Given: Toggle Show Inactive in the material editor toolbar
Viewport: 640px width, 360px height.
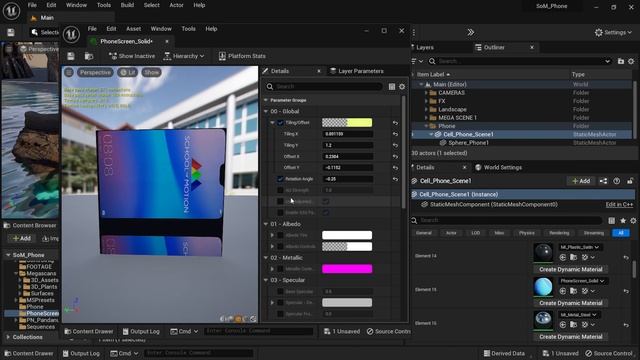Looking at the screenshot, I should (132, 56).
